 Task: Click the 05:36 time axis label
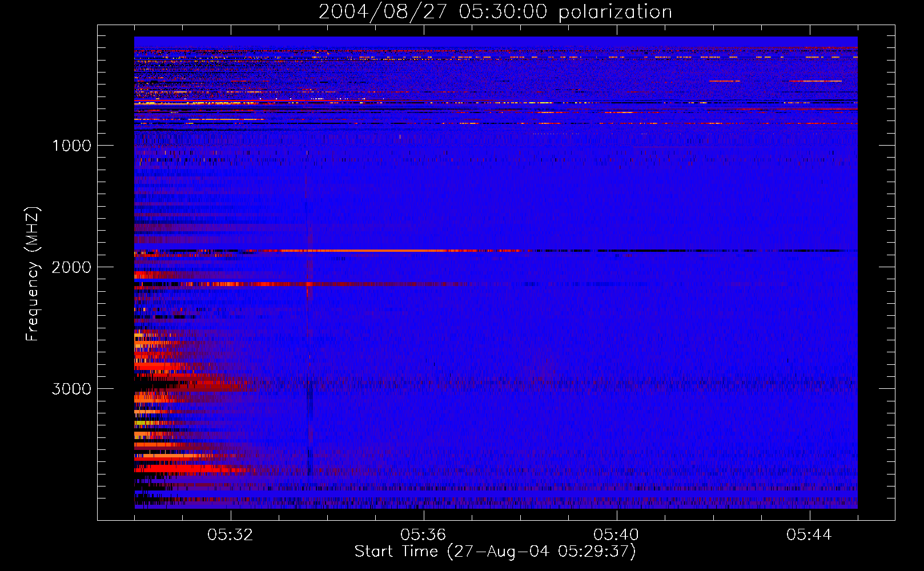pos(423,534)
